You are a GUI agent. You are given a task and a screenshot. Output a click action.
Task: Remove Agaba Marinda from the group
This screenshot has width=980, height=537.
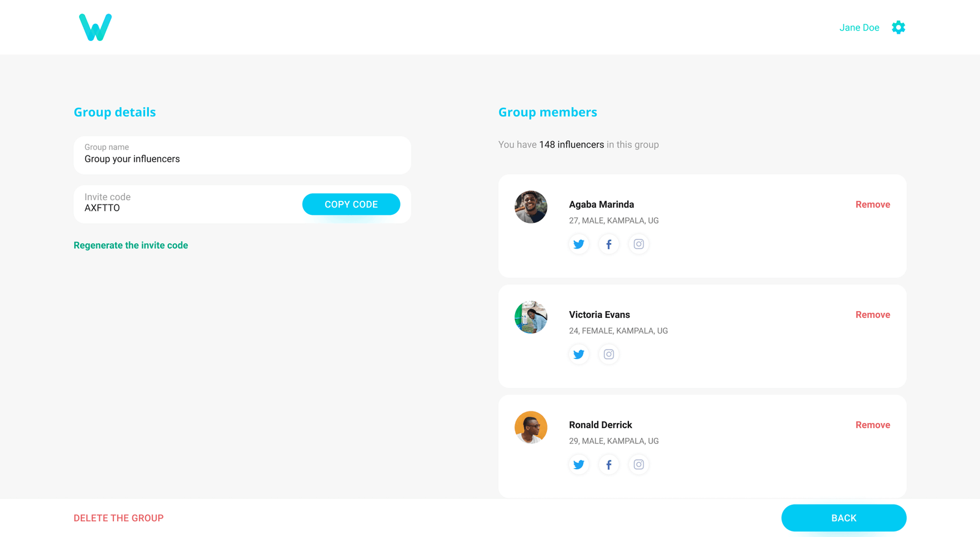tap(872, 204)
